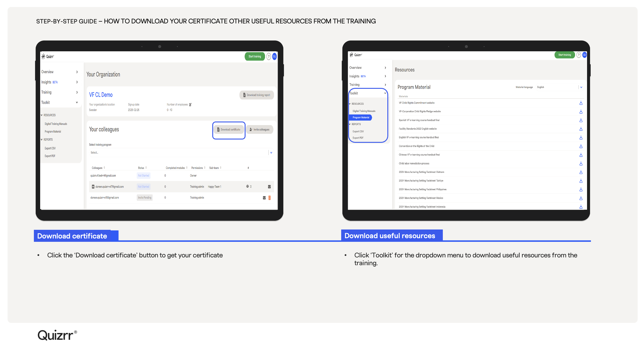Download Facility Standards 2022 English website file
Image resolution: width=644 pixels, height=360 pixels.
point(581,129)
